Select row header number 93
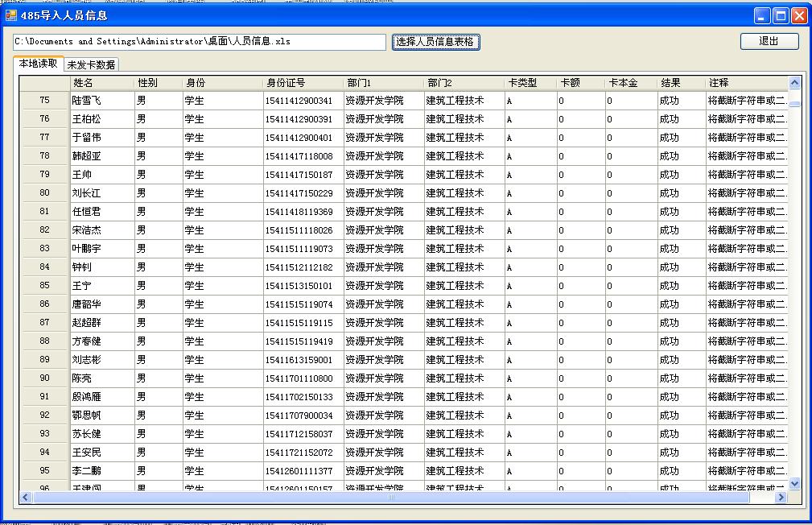This screenshot has width=812, height=525. point(44,433)
